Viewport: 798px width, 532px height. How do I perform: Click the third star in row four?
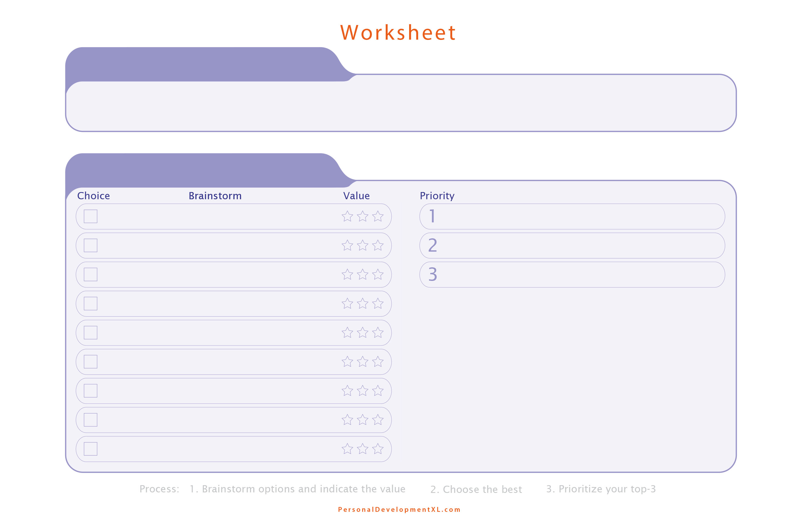pos(378,304)
